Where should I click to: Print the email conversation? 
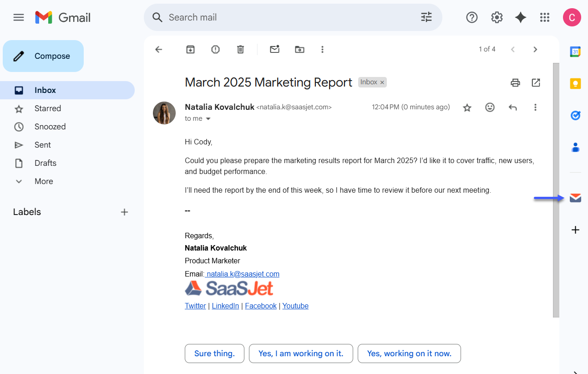coord(515,82)
